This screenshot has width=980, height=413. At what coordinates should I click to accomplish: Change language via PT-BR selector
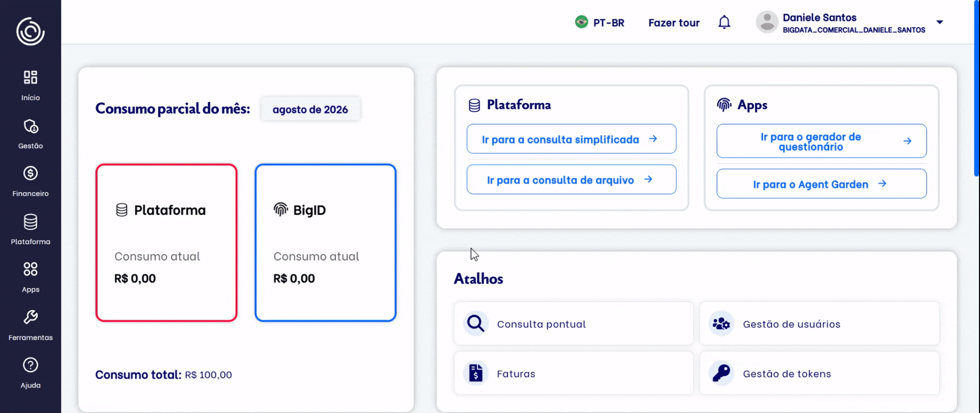(600, 22)
